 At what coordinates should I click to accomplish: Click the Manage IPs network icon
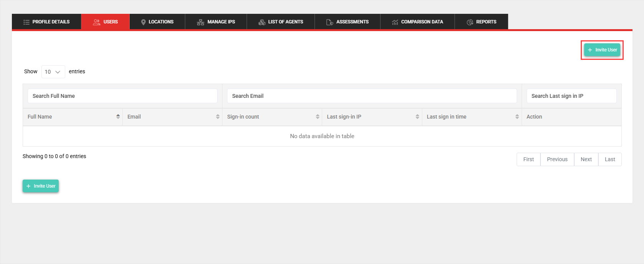point(201,22)
